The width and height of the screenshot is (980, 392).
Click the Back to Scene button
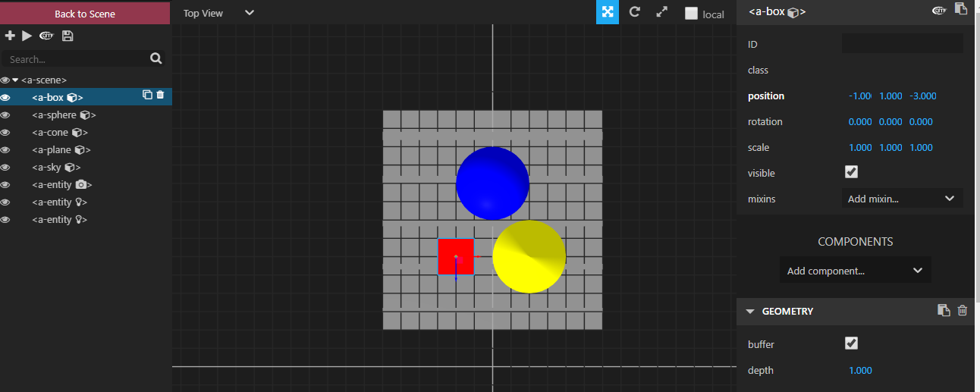tap(85, 14)
